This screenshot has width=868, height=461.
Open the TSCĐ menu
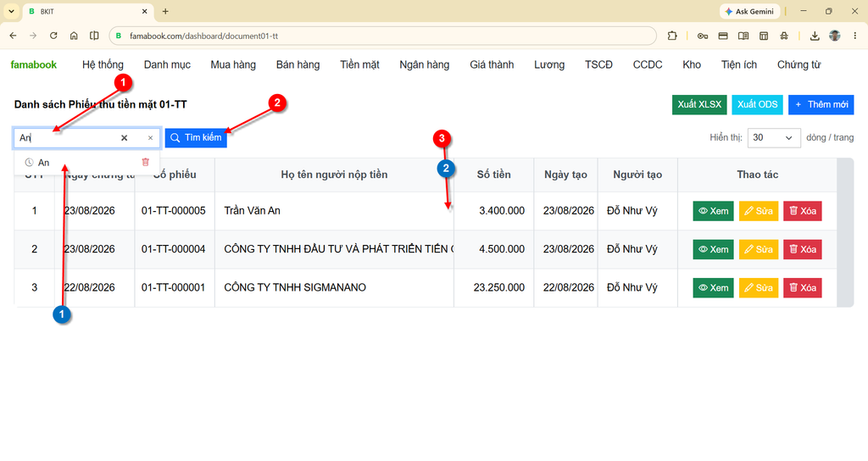pyautogui.click(x=599, y=64)
